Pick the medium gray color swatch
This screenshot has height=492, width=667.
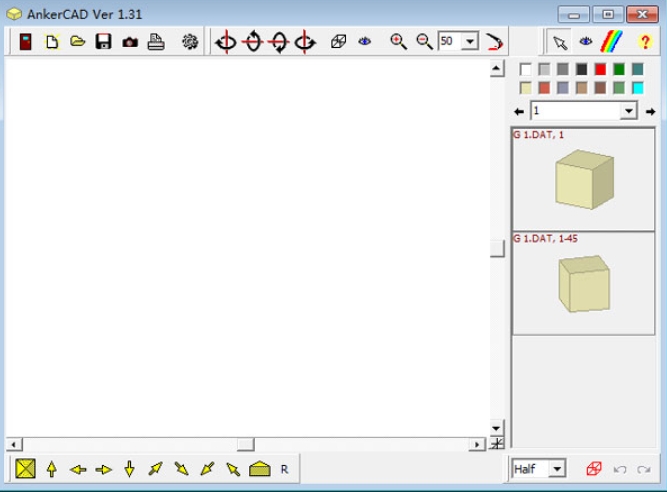coord(563,69)
